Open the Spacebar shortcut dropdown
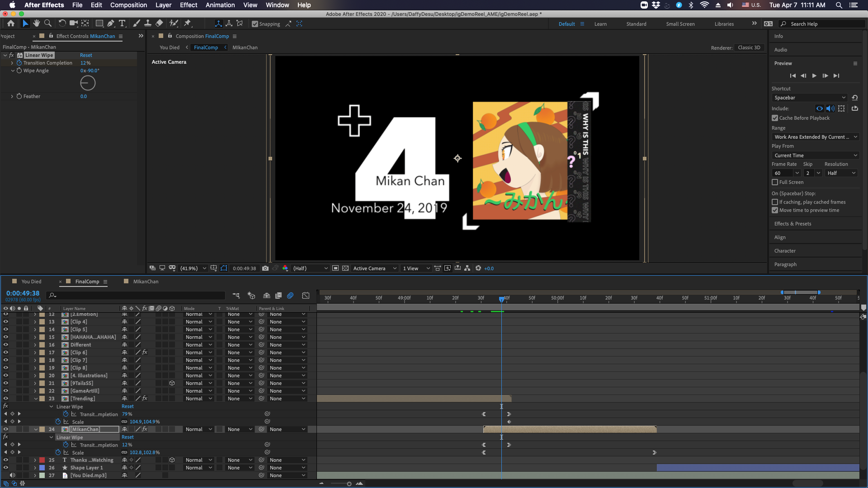868x488 pixels. [810, 98]
